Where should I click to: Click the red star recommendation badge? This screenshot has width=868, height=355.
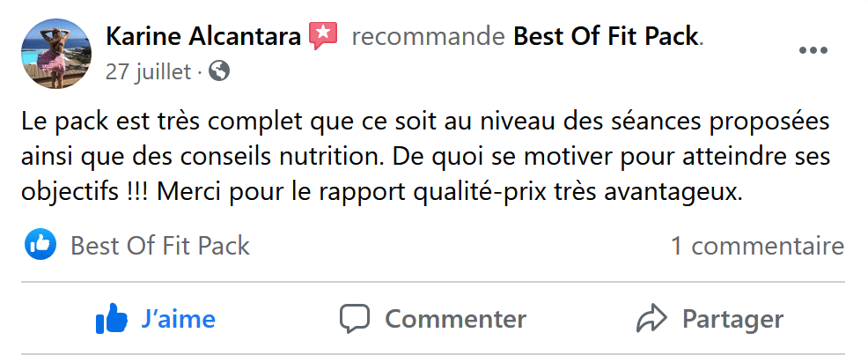323,36
